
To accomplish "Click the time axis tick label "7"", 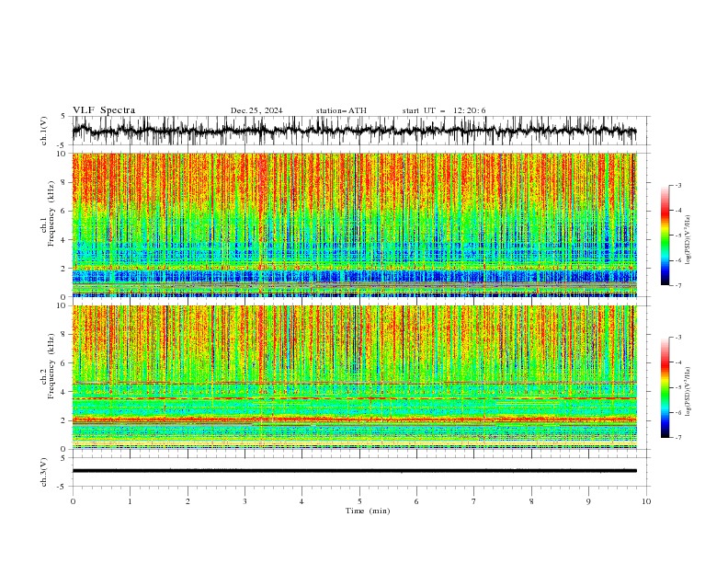I will (474, 501).
